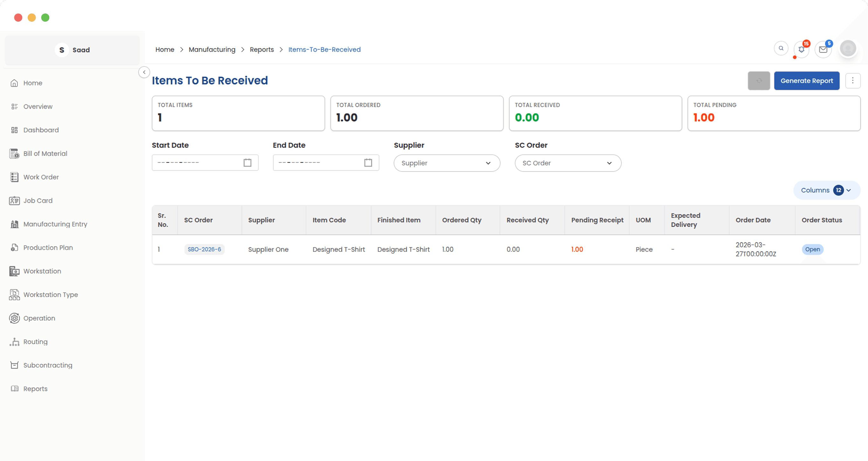
Task: Click the search magnifier icon
Action: pos(781,49)
